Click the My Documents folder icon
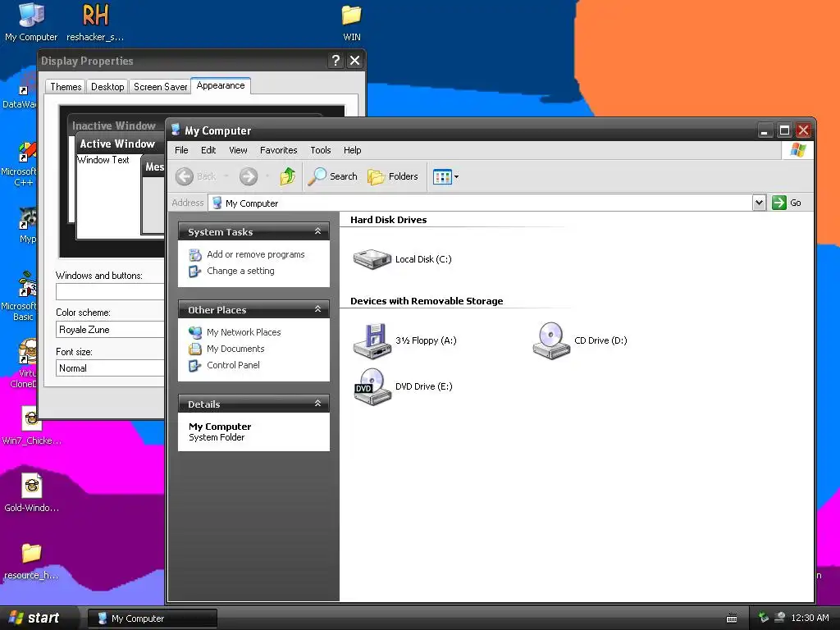The width and height of the screenshot is (840, 630). click(x=195, y=349)
